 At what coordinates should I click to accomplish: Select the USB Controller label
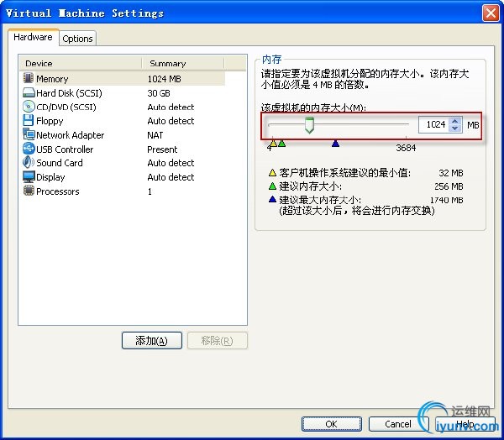pyautogui.click(x=65, y=149)
